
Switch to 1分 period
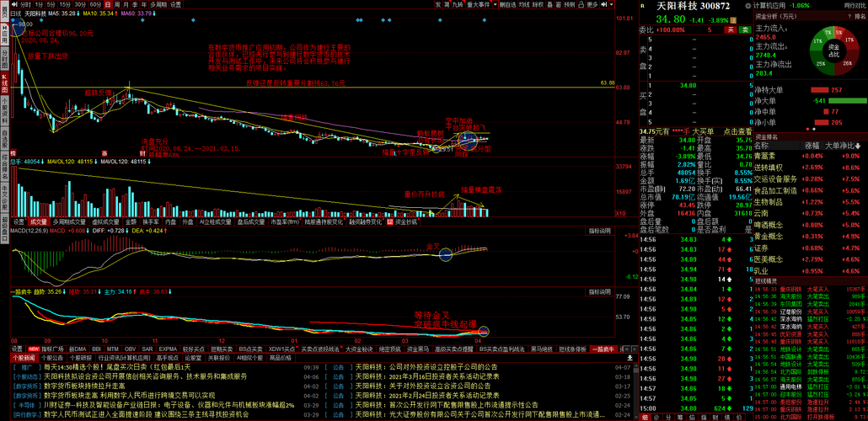click(40, 4)
